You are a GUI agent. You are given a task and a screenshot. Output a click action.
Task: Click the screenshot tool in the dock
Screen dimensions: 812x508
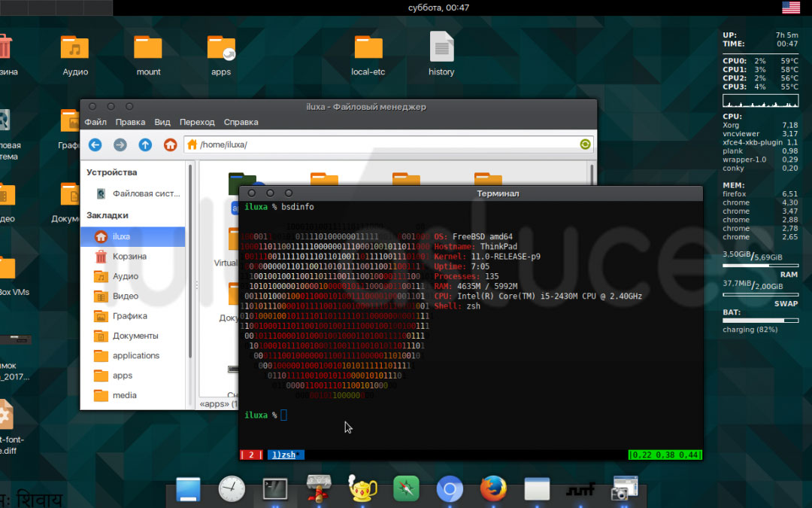pos(624,489)
